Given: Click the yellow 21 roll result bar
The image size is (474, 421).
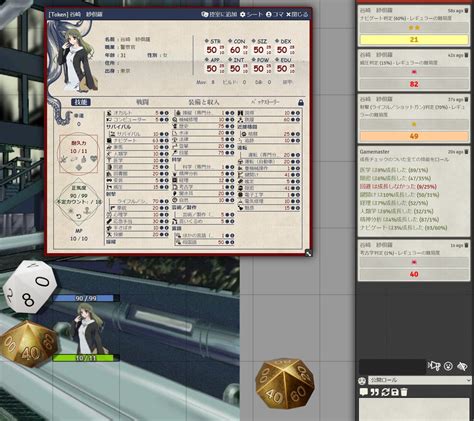Looking at the screenshot, I should point(414,40).
